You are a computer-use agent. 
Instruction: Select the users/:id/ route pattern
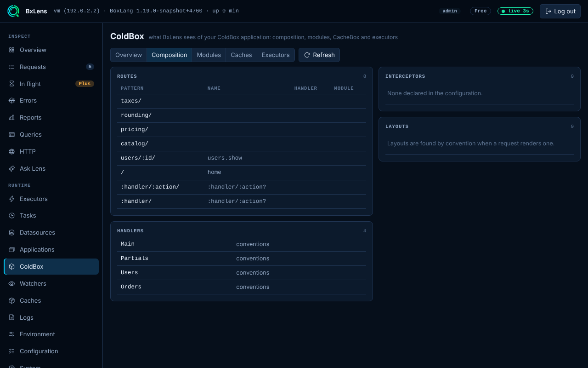coord(138,158)
